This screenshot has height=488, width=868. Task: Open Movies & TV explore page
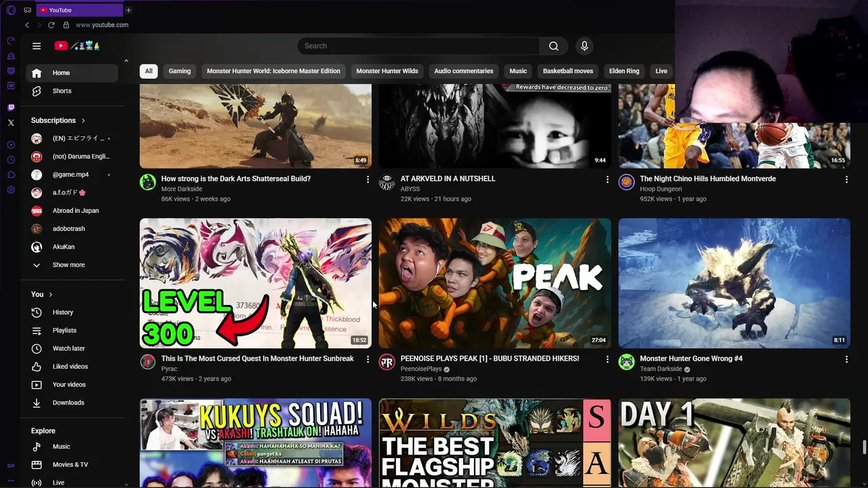72,464
